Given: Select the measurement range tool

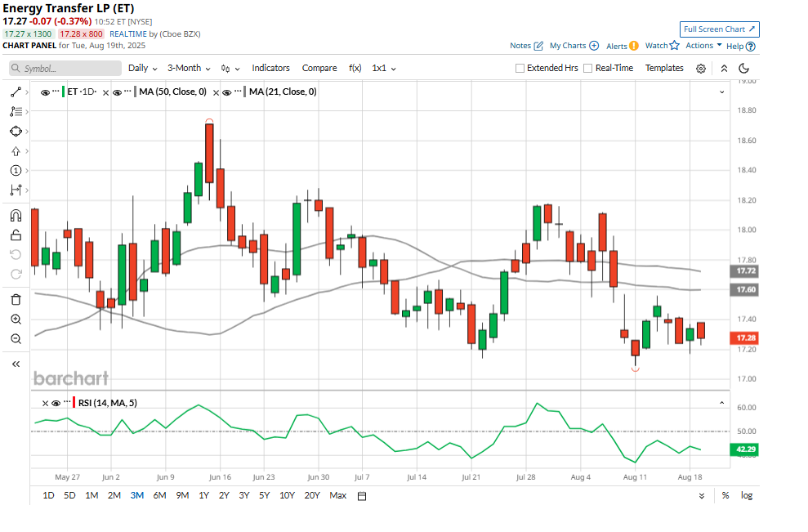Looking at the screenshot, I should [x=16, y=190].
